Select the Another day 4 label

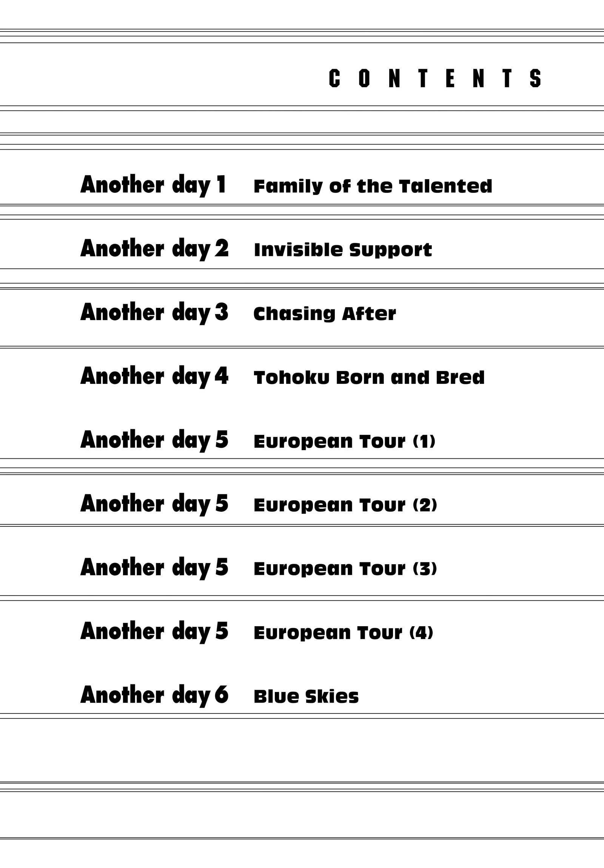coord(154,377)
